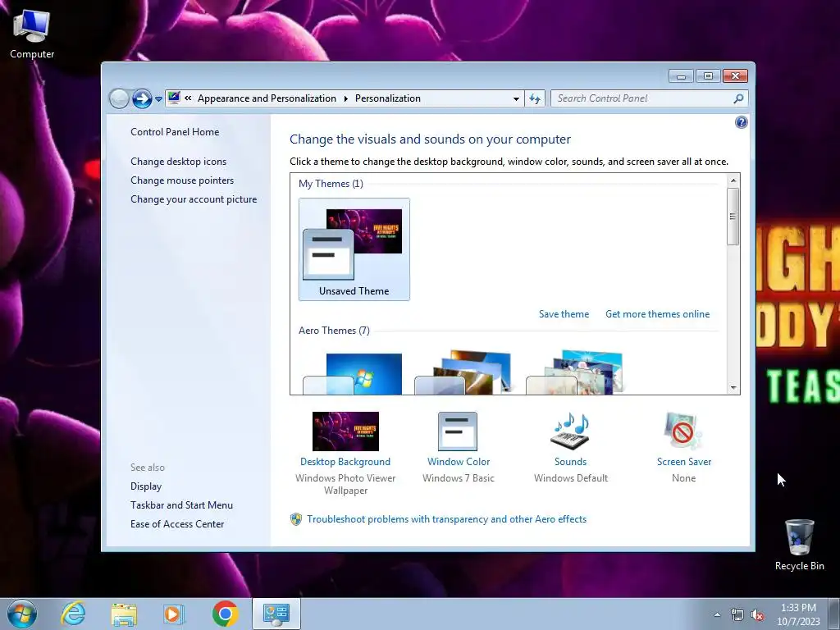Go to Appearance and Personalization breadcrumb
Viewport: 840px width, 630px height.
coord(267,98)
